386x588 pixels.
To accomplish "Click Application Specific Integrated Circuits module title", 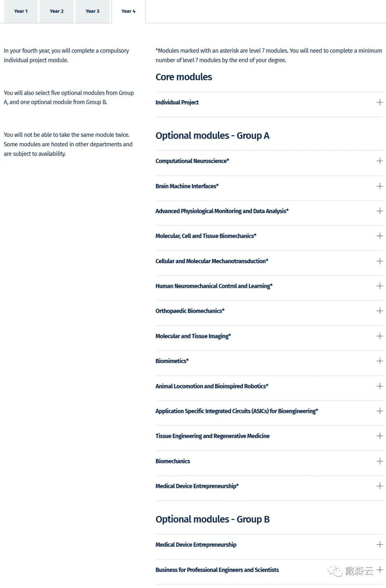I will (x=236, y=411).
